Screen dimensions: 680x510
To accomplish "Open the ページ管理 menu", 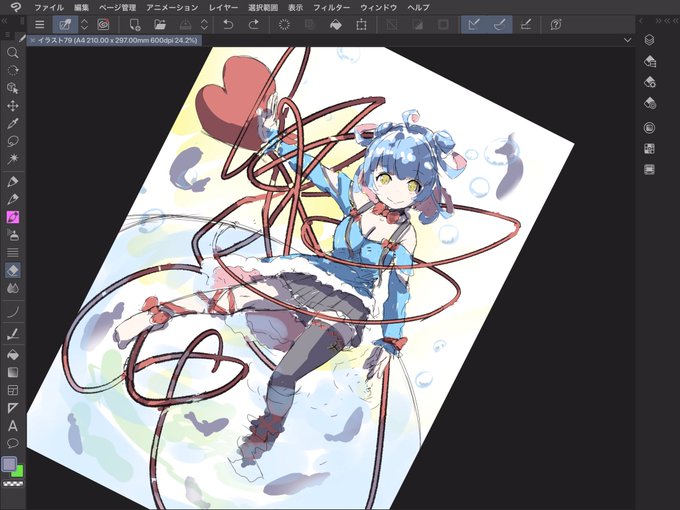I will [x=117, y=7].
